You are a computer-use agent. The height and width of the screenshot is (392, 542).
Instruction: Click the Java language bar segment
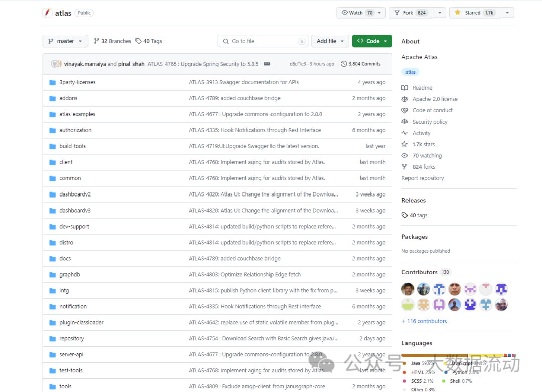tap(435, 355)
